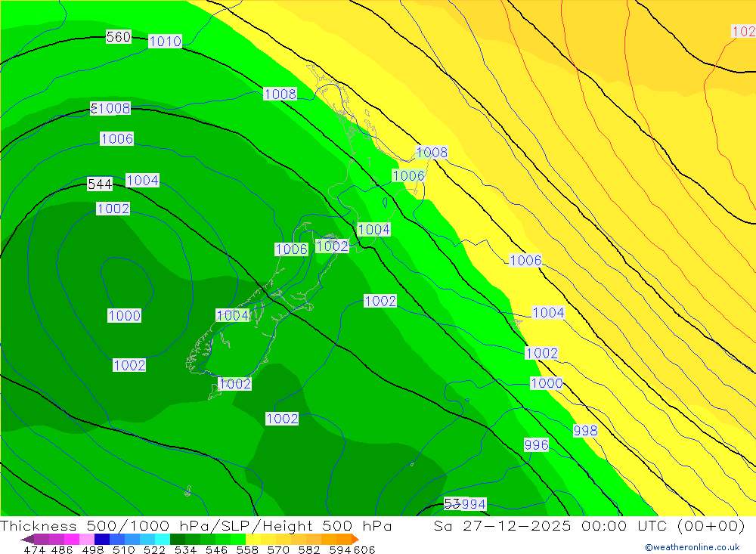
Task: Click the 1004 label right of 544
Action: (142, 181)
